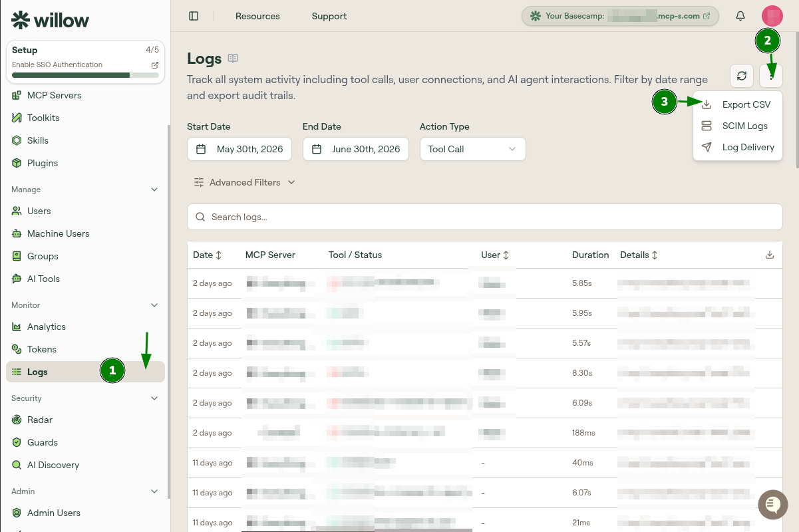Sort the table by Date

(207, 255)
